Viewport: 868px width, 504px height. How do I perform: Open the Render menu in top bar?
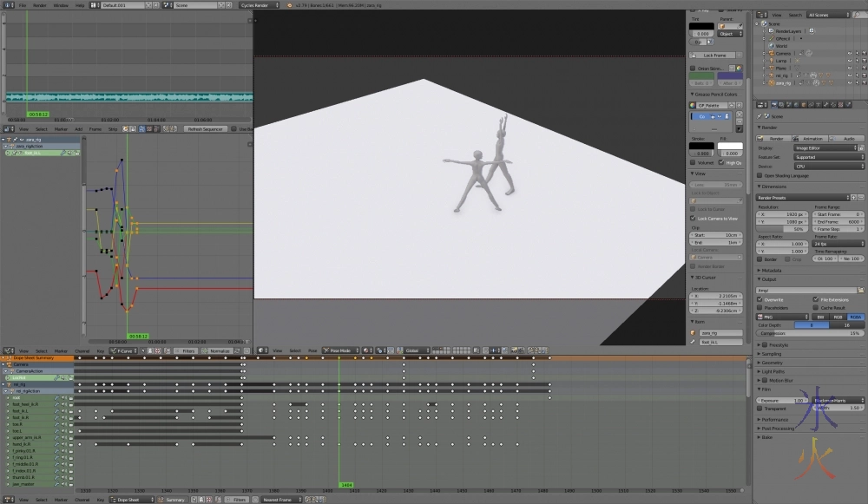pyautogui.click(x=40, y=5)
